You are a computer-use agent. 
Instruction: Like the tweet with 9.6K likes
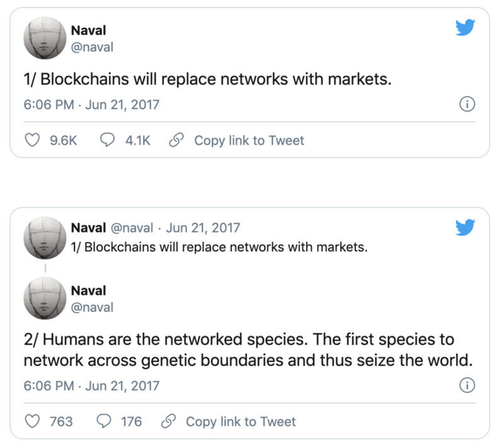31,141
